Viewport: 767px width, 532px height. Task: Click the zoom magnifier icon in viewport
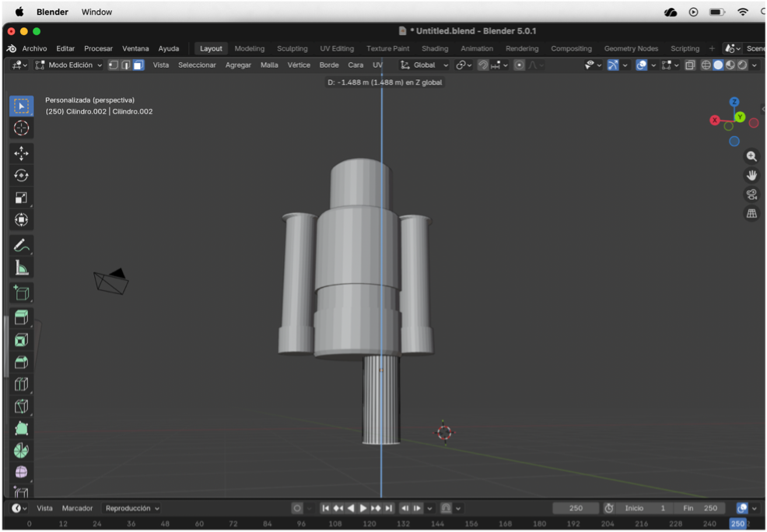point(751,156)
